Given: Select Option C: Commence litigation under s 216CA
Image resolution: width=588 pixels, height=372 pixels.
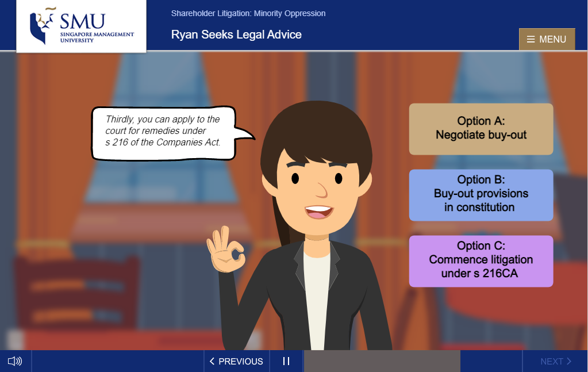Looking at the screenshot, I should tap(481, 261).
